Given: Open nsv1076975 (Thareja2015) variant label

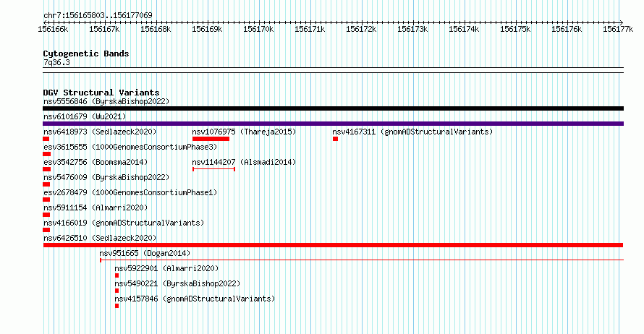Looking at the screenshot, I should coord(244,132).
